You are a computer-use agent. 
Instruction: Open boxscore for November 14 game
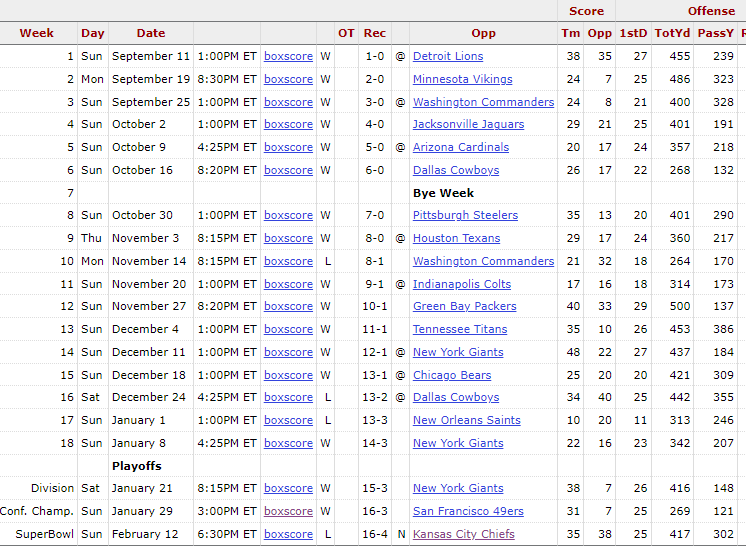pos(288,261)
